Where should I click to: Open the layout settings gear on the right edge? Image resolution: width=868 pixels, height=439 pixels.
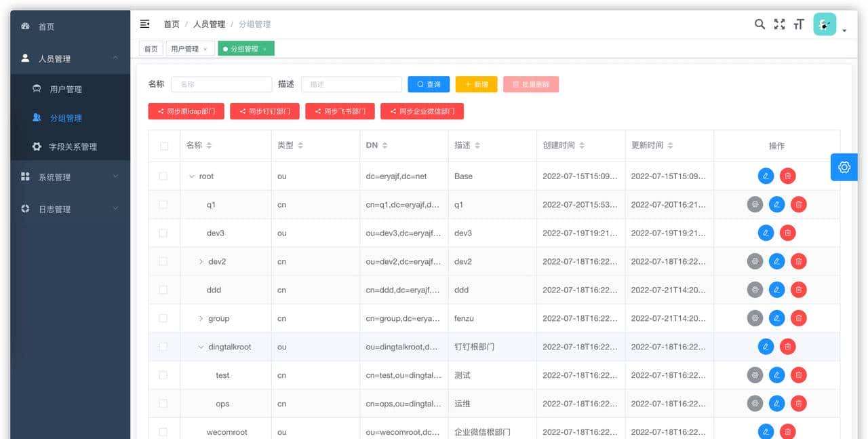(x=844, y=167)
